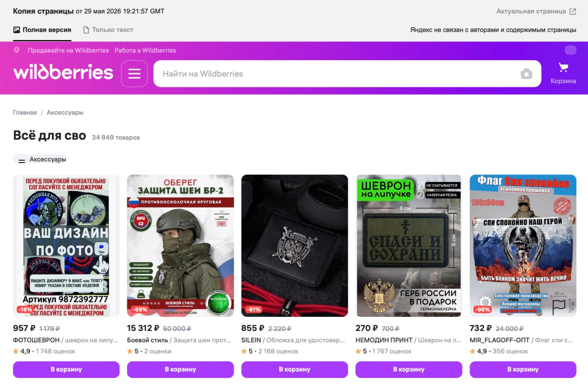Click the star icon beside 1 767 оценок
Screen dimensions: 588x384
359,351
